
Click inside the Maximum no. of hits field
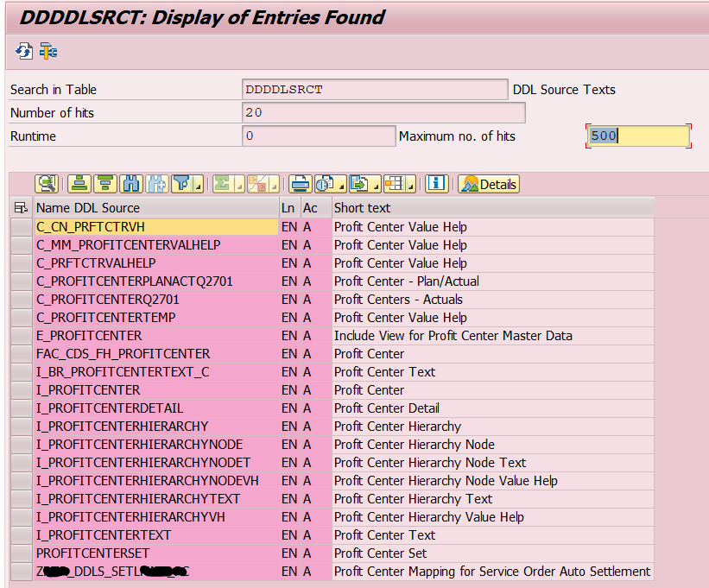(637, 136)
